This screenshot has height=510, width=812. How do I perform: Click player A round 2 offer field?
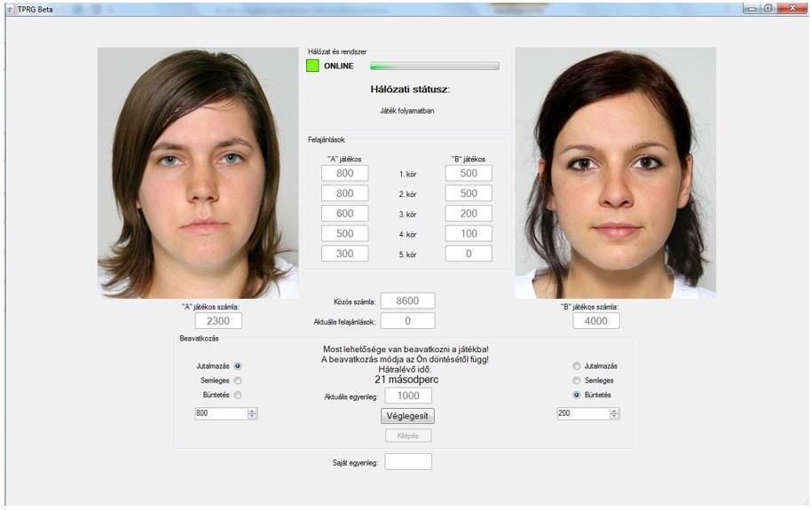[345, 193]
